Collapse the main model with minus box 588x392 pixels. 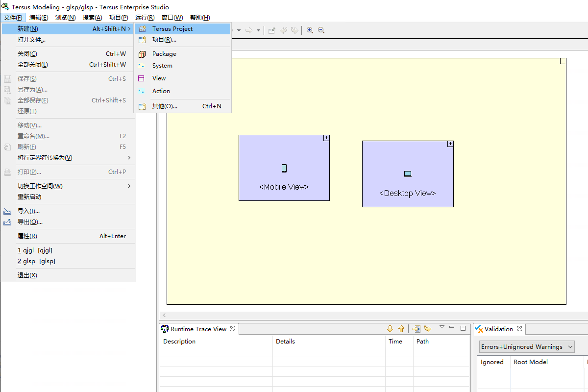pos(563,61)
